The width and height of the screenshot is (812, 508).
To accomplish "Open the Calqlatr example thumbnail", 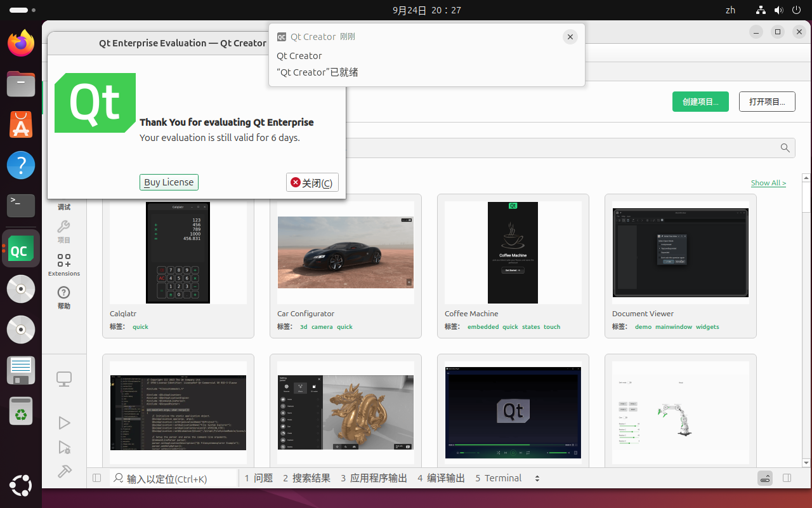I will pyautogui.click(x=178, y=253).
